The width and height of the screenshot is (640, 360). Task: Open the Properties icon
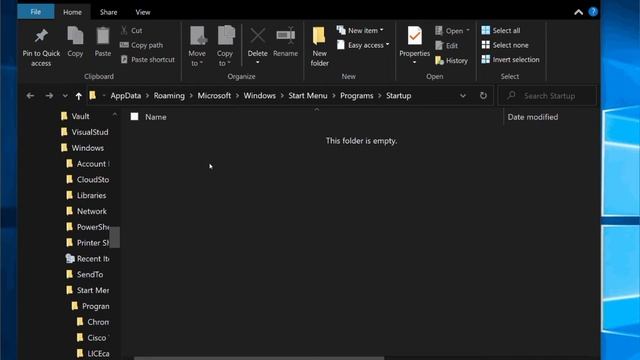pos(414,36)
